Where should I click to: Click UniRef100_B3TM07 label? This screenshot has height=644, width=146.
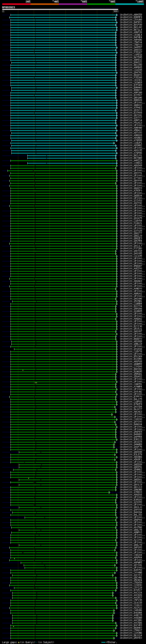click(x=131, y=95)
